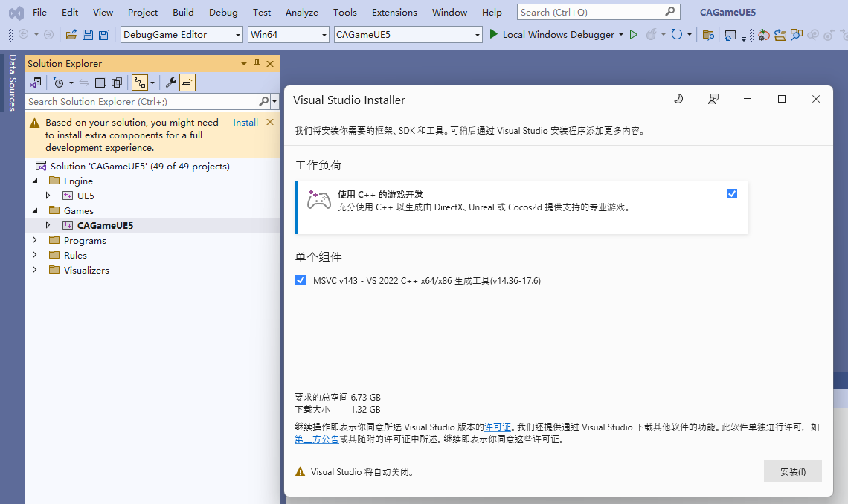
Task: Click the Hot Reload flame icon
Action: [x=652, y=35]
